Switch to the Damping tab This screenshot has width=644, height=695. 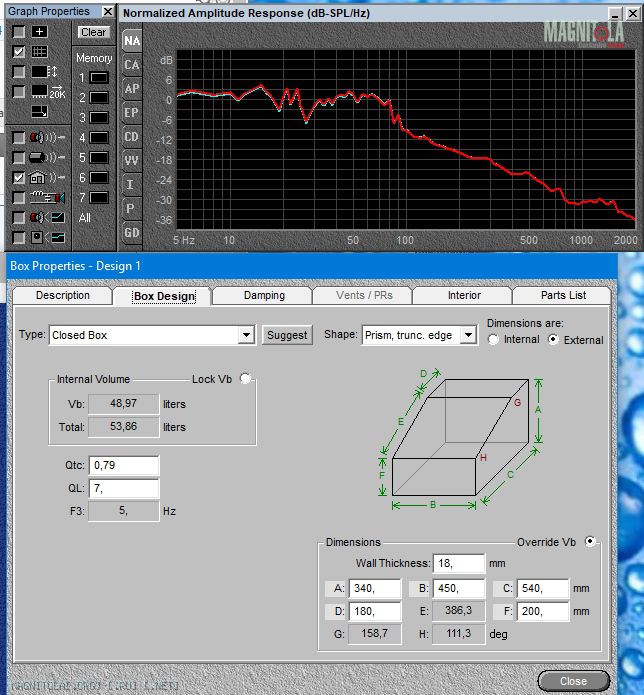[x=264, y=296]
